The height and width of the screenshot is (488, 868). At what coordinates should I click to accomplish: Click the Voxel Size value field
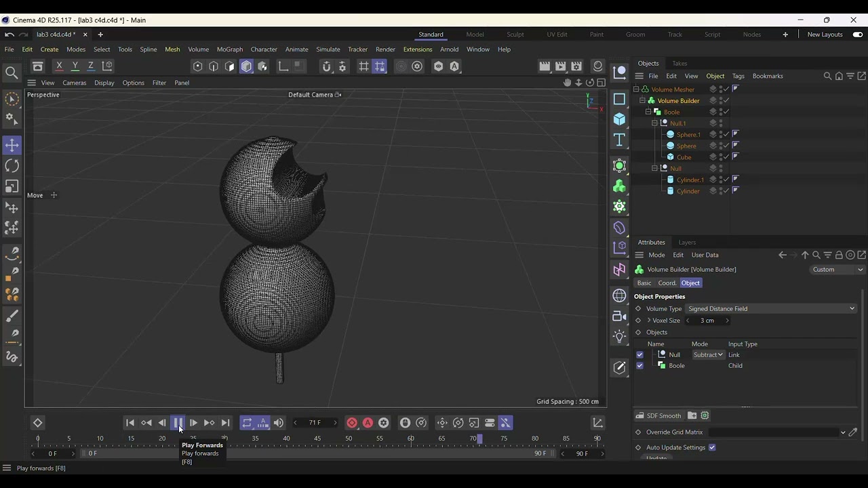coord(707,321)
